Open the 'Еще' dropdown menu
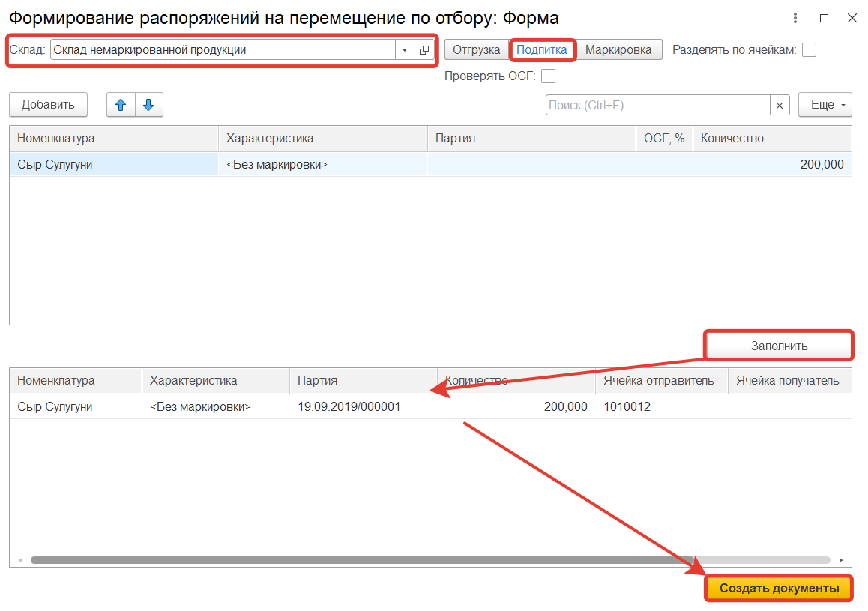The height and width of the screenshot is (611, 868). point(825,105)
